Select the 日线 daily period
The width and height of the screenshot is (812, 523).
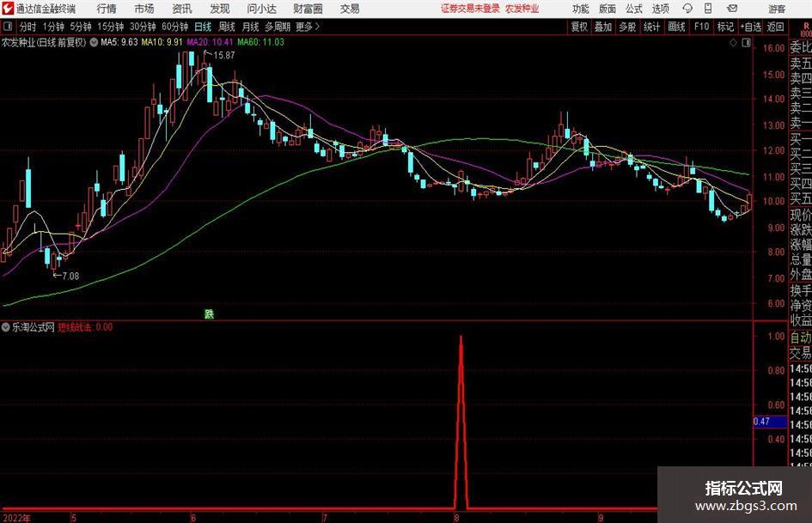point(203,27)
